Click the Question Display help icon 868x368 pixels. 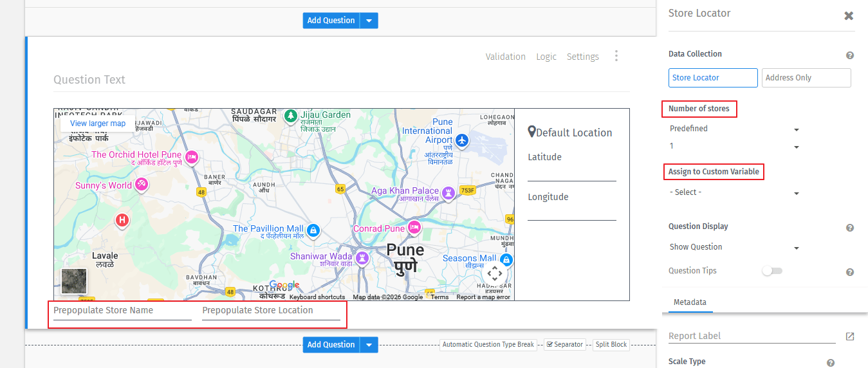pos(850,228)
